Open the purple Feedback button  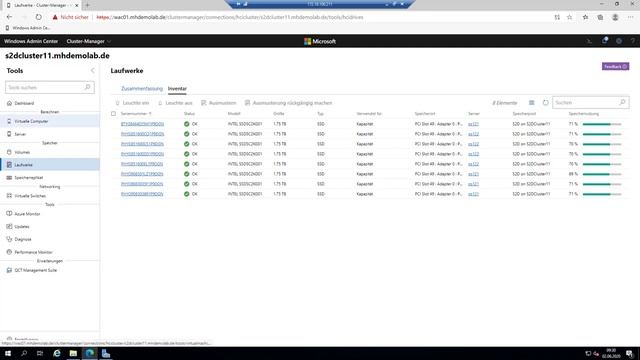pyautogui.click(x=615, y=67)
